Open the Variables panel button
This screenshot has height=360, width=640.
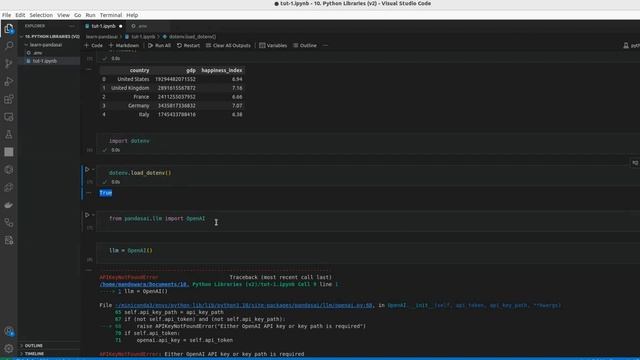tap(273, 45)
